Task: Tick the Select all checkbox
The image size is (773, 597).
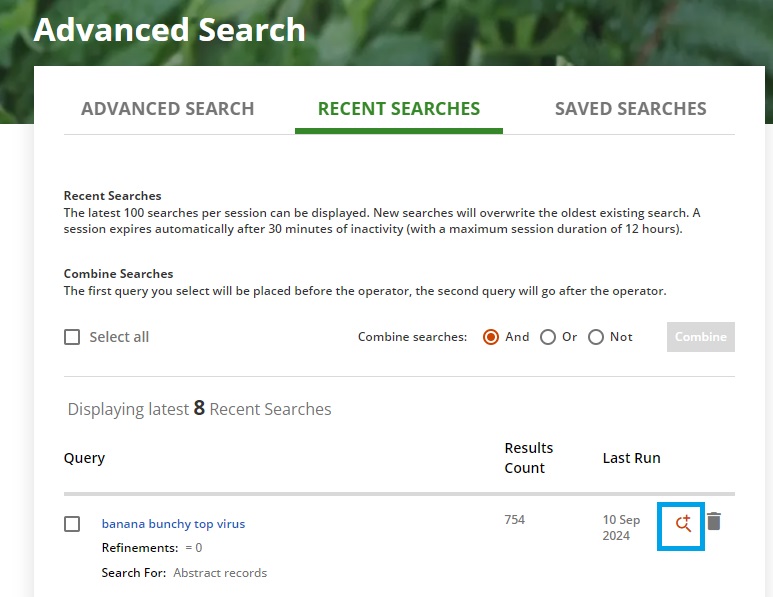Action: coord(72,337)
